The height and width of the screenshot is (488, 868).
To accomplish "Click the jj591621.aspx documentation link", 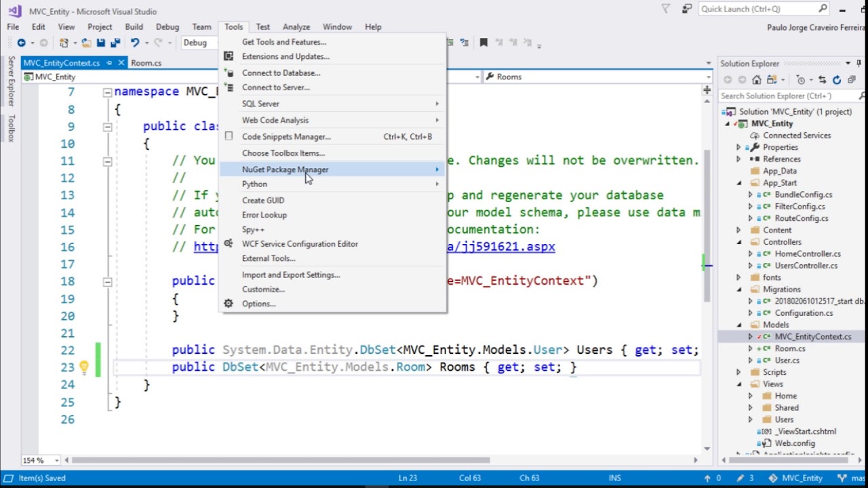I will [501, 247].
